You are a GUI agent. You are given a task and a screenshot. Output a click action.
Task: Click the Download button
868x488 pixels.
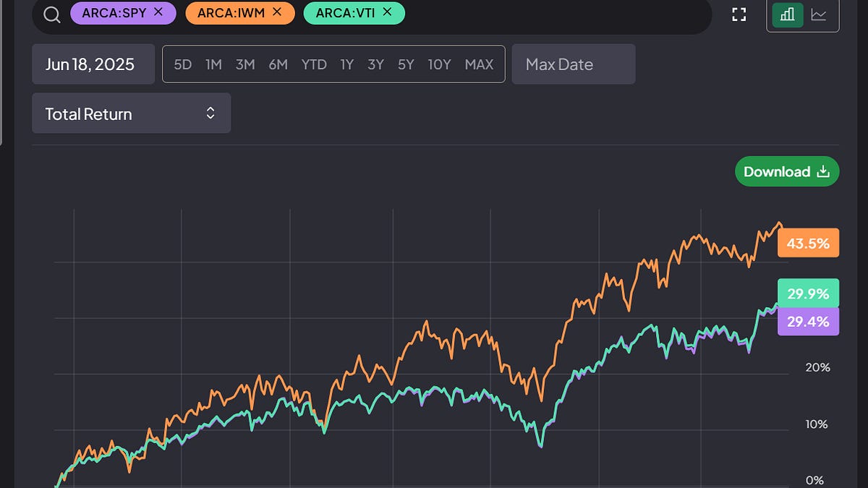pos(787,171)
